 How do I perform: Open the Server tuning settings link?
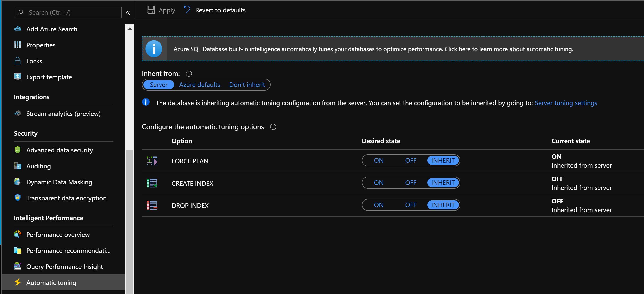pyautogui.click(x=566, y=103)
